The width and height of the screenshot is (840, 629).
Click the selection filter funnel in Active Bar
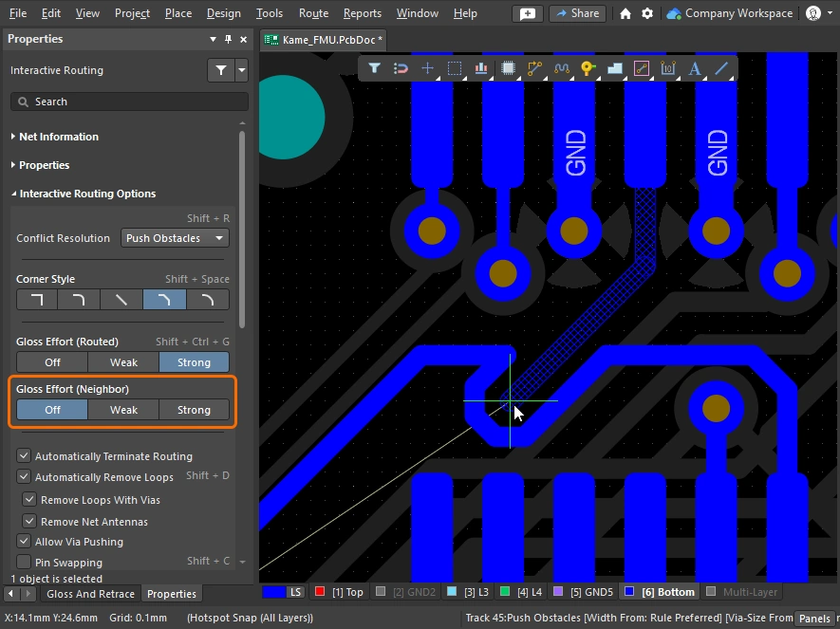click(374, 68)
